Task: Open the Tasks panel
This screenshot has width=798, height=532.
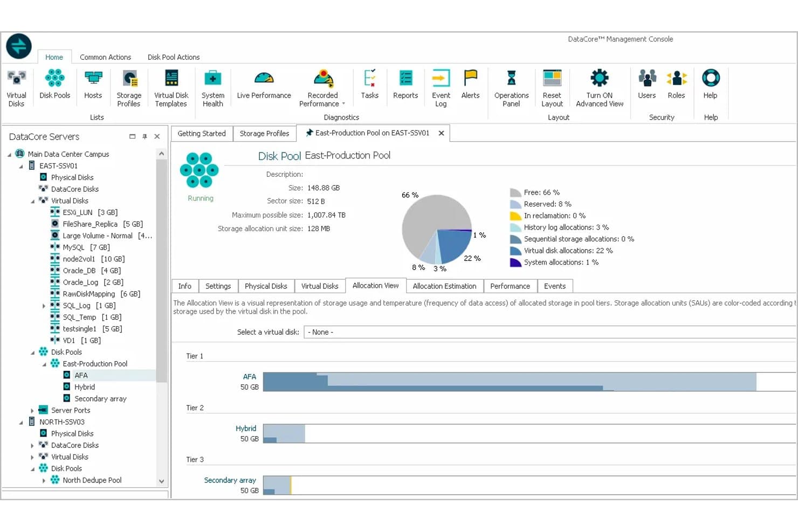Action: (x=369, y=84)
